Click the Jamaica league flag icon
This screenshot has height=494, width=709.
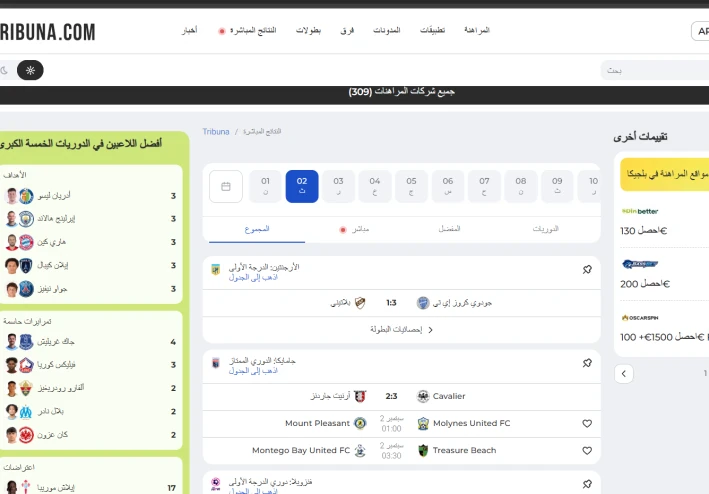[x=216, y=363]
